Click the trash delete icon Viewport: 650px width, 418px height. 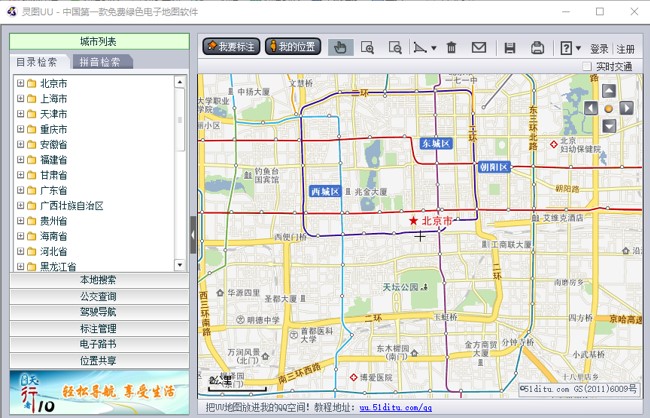451,47
